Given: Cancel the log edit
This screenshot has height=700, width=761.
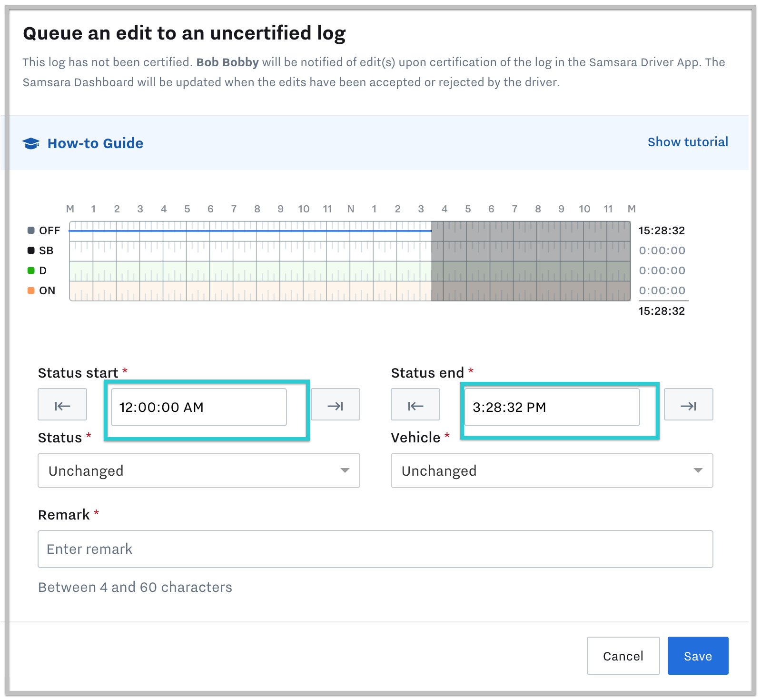Looking at the screenshot, I should 623,656.
